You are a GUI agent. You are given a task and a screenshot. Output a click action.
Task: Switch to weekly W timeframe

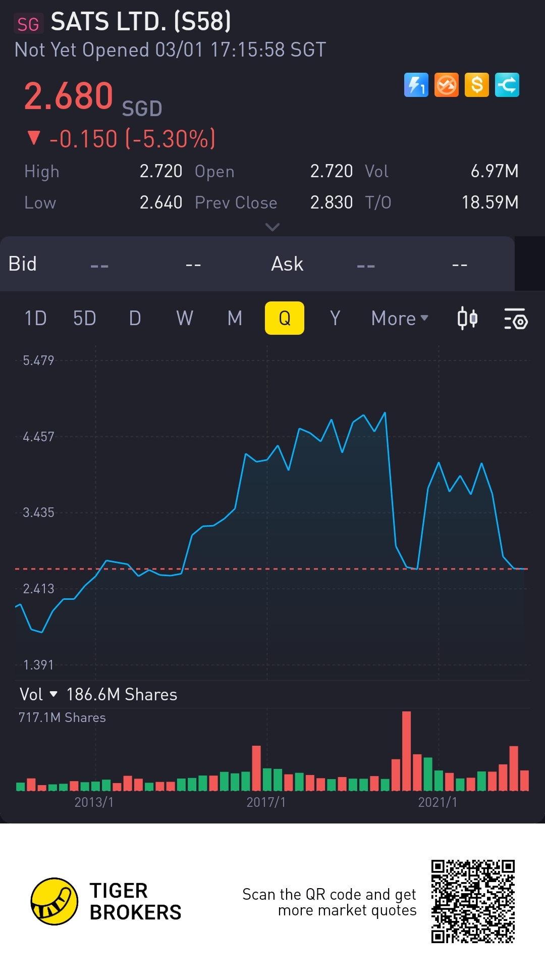[x=185, y=319]
